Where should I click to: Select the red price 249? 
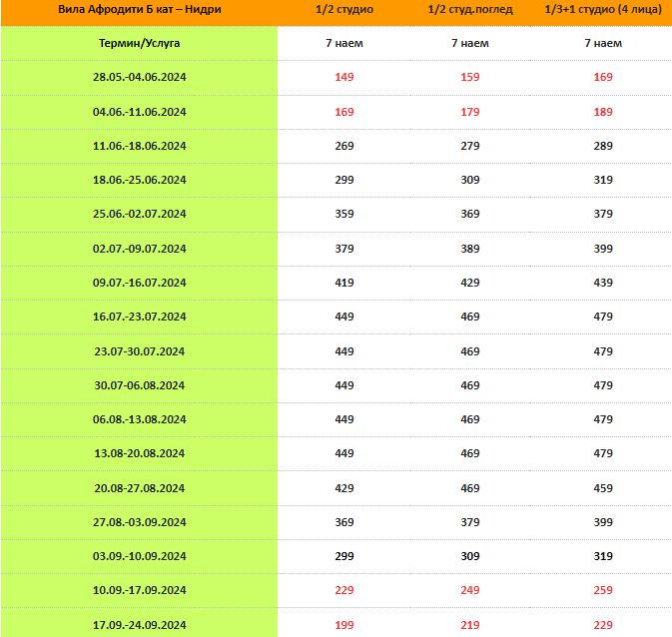(x=469, y=591)
